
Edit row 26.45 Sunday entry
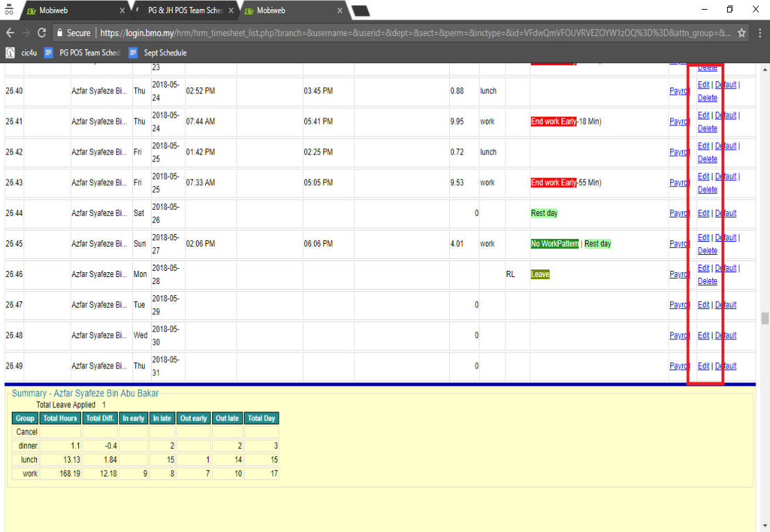pyautogui.click(x=703, y=237)
